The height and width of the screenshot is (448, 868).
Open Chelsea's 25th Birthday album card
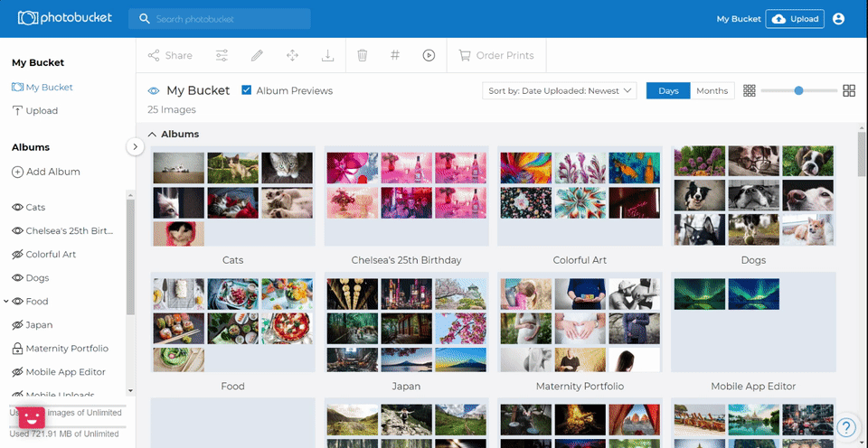[x=406, y=196]
